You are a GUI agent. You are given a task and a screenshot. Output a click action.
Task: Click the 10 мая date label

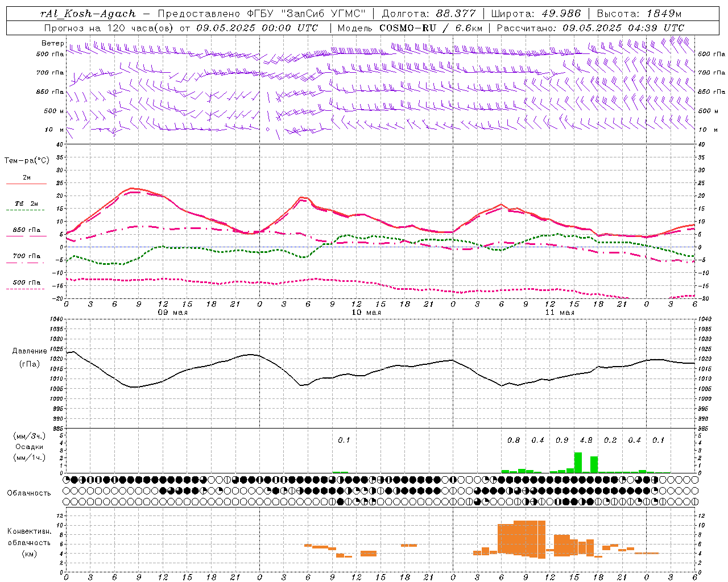[x=366, y=313]
